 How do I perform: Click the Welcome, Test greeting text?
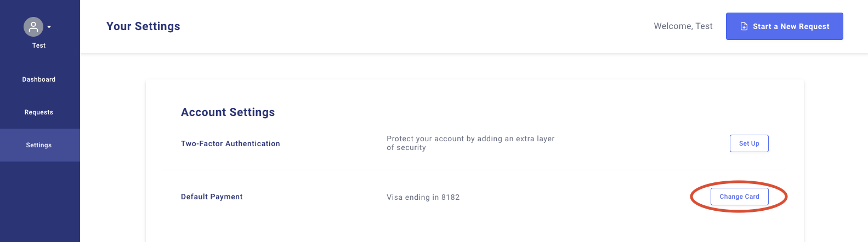click(683, 26)
